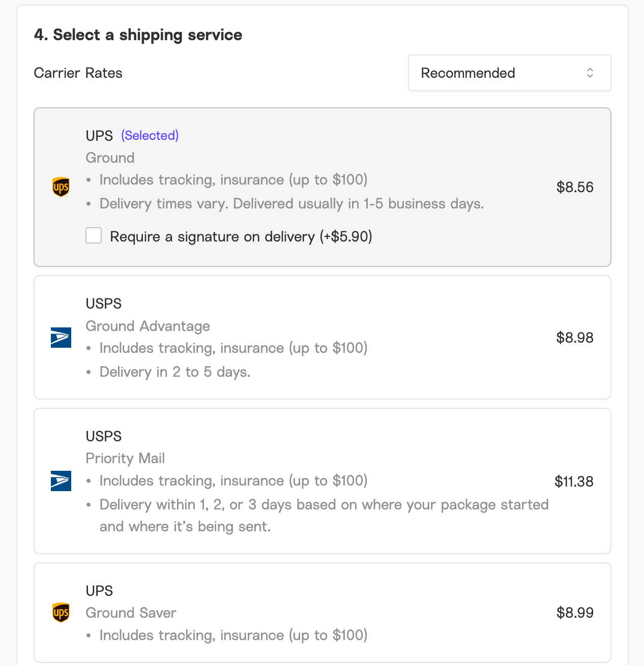Open the Recommended sorting dropdown
The width and height of the screenshot is (644, 665).
pos(509,73)
